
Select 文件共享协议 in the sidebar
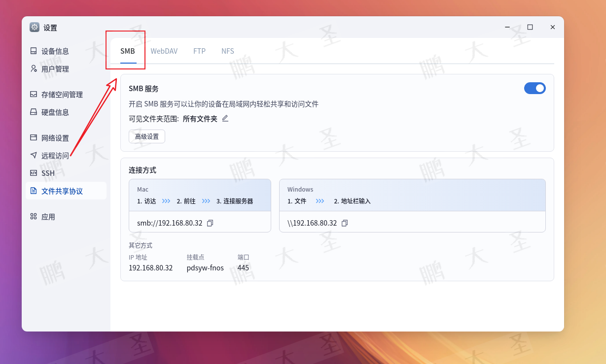pyautogui.click(x=66, y=191)
